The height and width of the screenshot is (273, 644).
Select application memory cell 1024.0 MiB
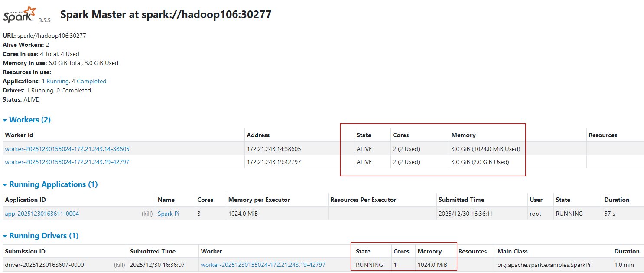(x=243, y=214)
